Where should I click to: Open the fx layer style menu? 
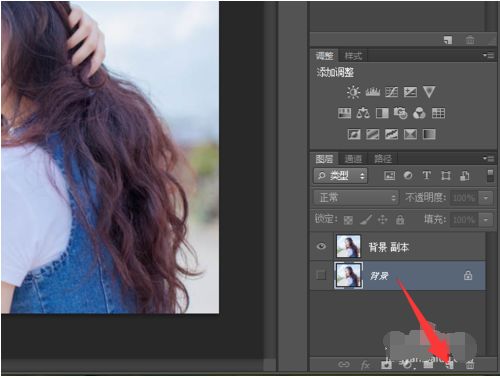(365, 365)
